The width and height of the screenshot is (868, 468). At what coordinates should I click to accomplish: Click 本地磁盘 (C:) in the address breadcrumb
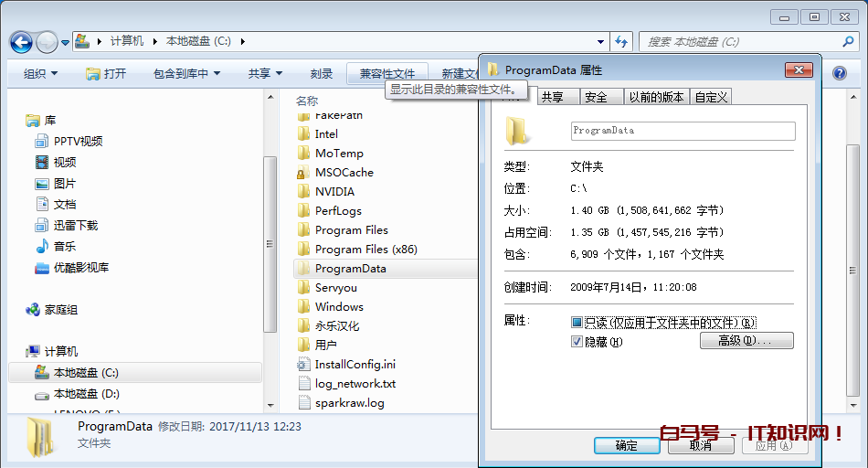tap(198, 41)
